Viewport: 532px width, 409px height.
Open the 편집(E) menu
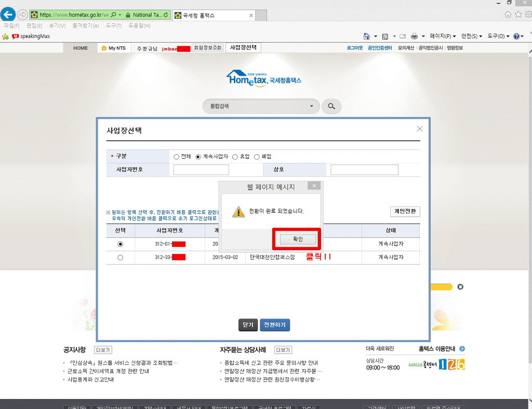[x=34, y=26]
